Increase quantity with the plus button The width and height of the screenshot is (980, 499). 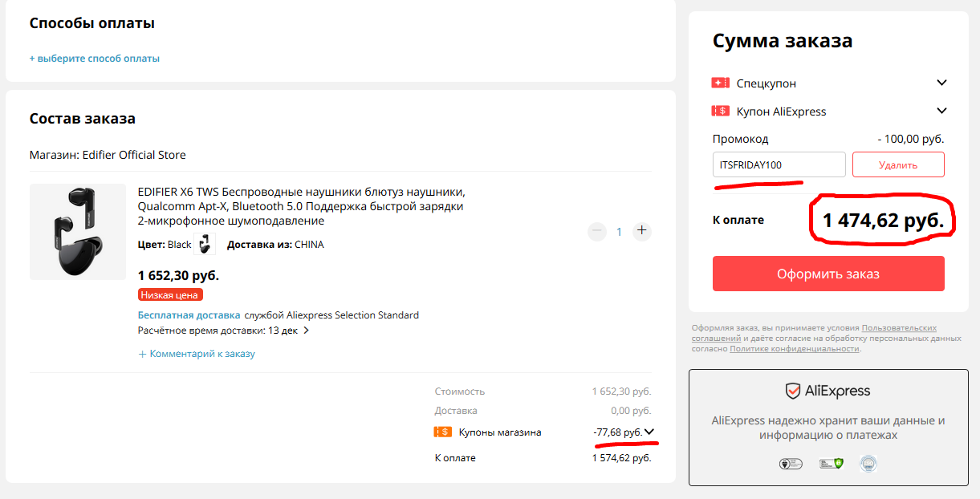pyautogui.click(x=641, y=231)
